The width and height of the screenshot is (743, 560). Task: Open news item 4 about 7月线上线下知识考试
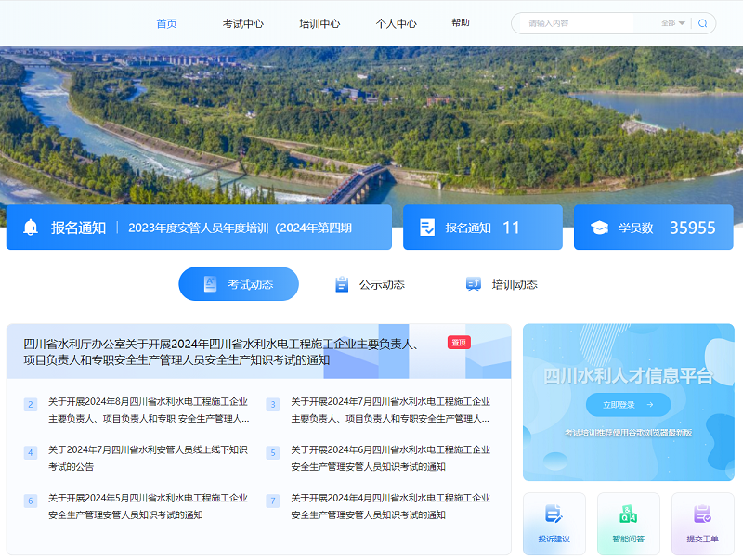(148, 458)
